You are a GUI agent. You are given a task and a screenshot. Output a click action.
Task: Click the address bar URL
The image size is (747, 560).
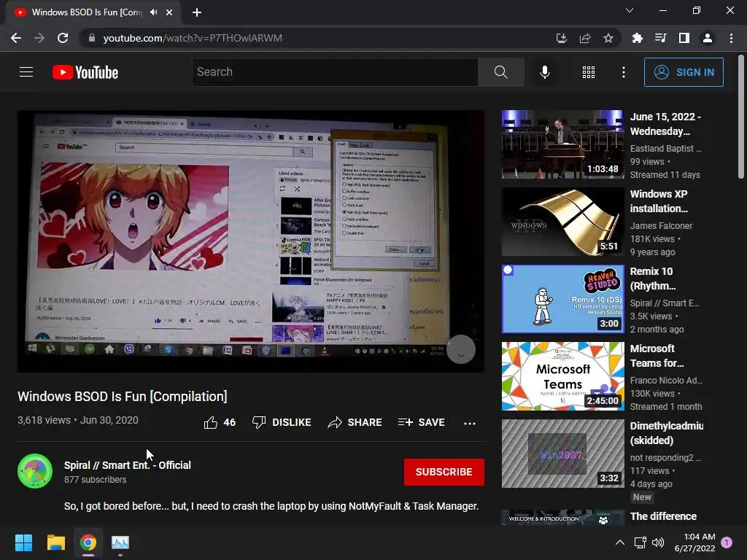pos(193,38)
